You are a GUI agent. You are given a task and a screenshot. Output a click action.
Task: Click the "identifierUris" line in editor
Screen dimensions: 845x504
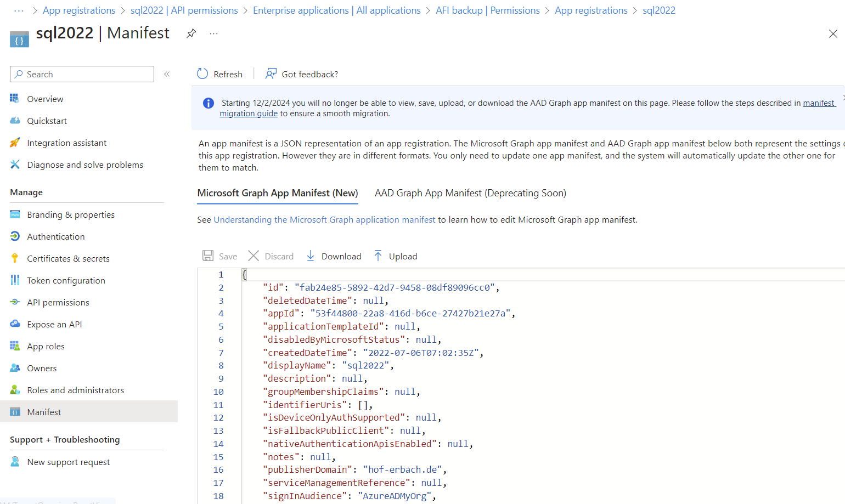tap(318, 405)
